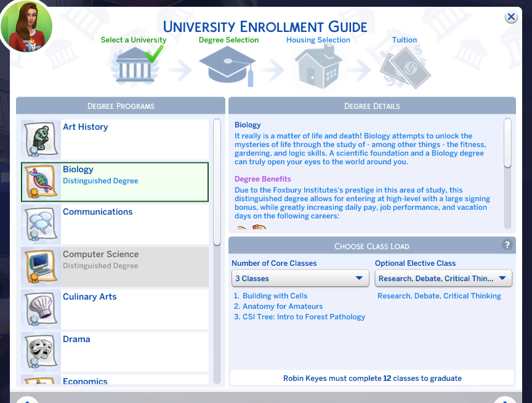The width and height of the screenshot is (532, 403).
Task: Click the Select a University building icon
Action: point(135,65)
